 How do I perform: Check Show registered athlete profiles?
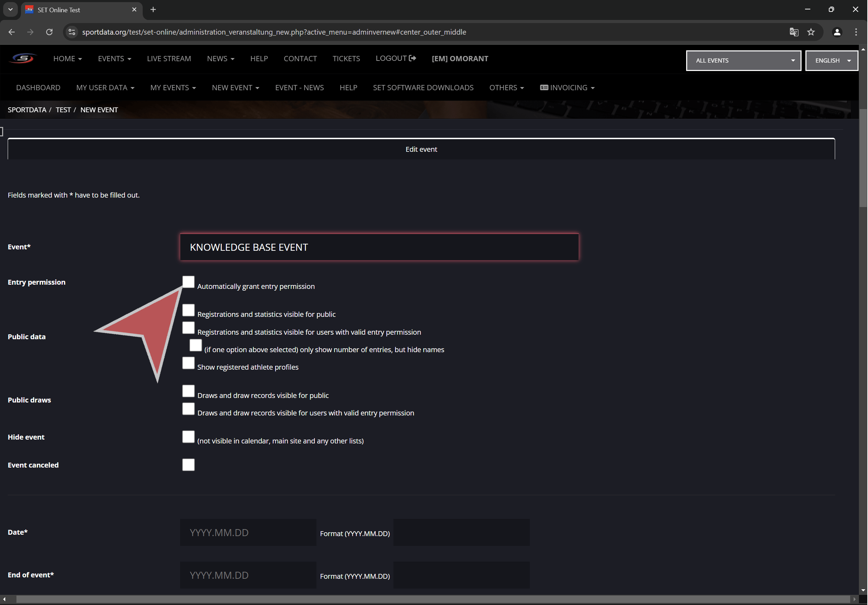[188, 363]
